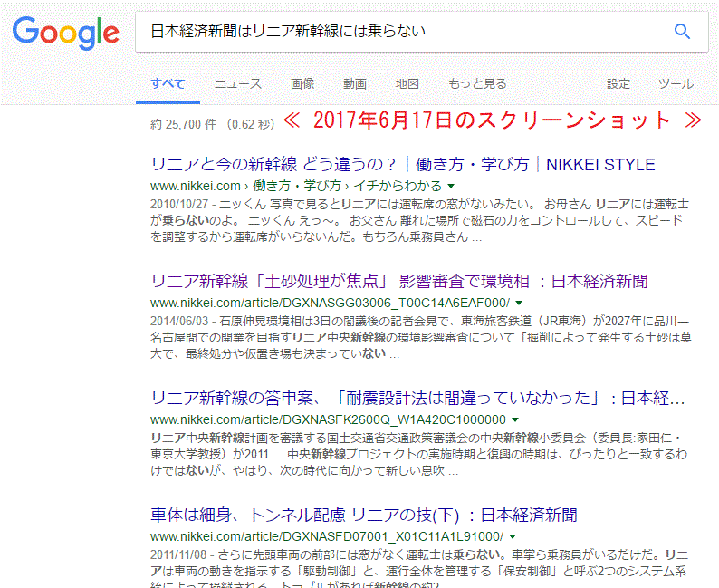719x588 pixels.
Task: Click the www.nikkei.com › 働き方・学び方 breadcrumb URL
Action: [296, 186]
